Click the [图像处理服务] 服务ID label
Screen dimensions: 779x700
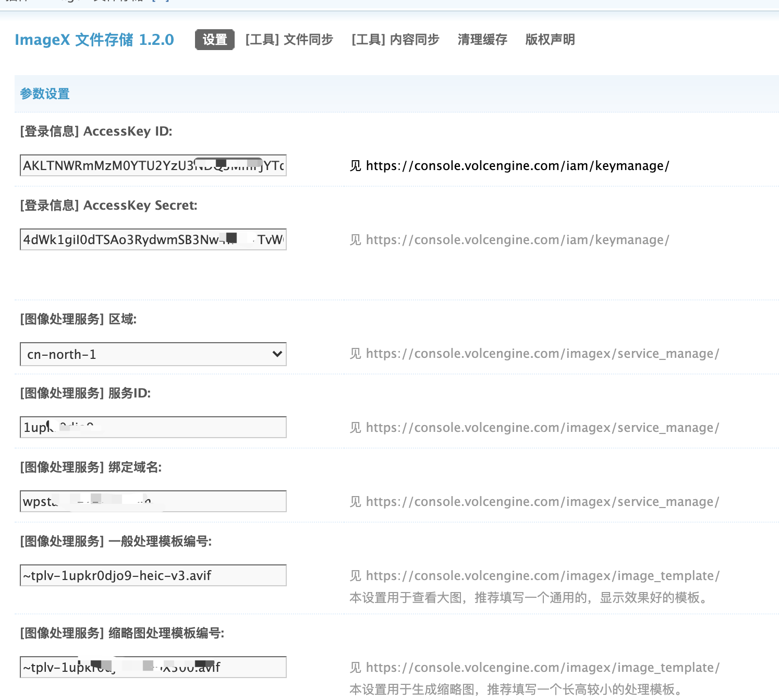coord(86,393)
